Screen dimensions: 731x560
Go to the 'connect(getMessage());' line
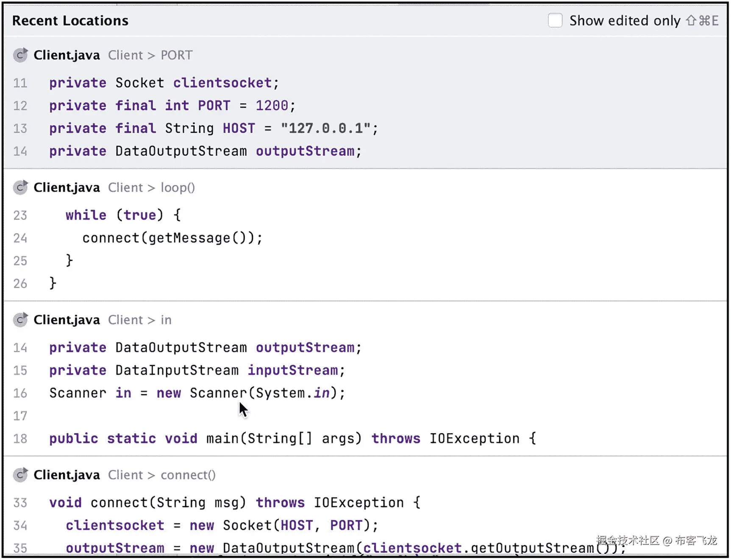pos(172,238)
